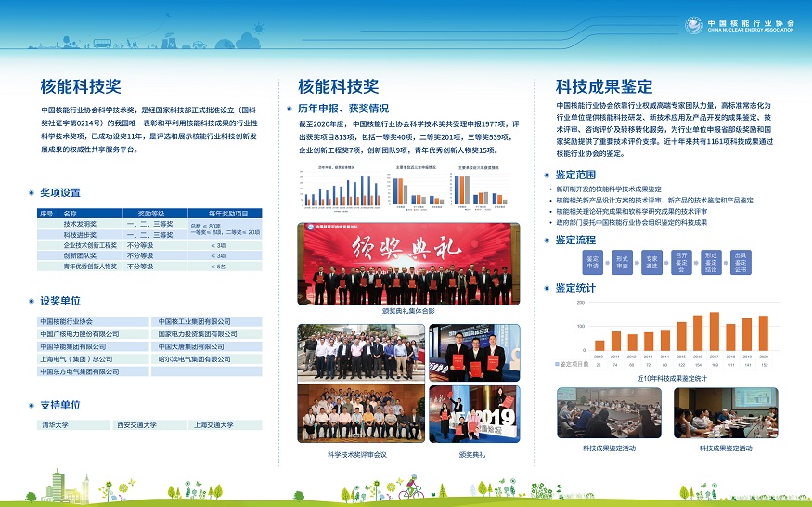This screenshot has height=507, width=812.
Task: Click the bullet icon beside 支持单位
Action: 32,405
